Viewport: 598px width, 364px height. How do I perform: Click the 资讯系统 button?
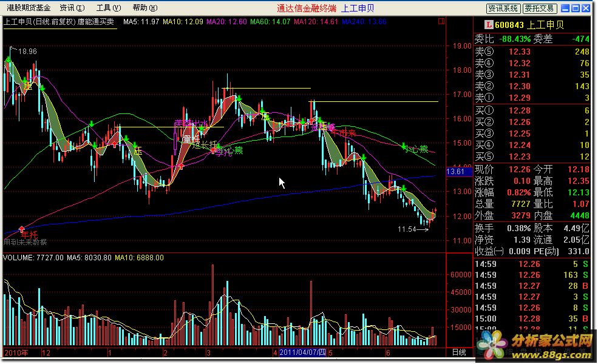pyautogui.click(x=503, y=8)
